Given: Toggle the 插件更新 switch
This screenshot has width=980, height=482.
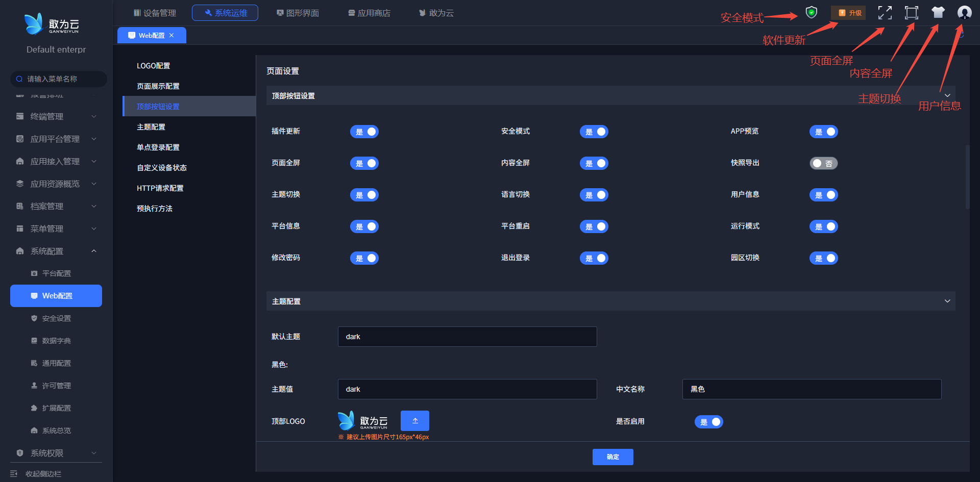Looking at the screenshot, I should point(364,132).
